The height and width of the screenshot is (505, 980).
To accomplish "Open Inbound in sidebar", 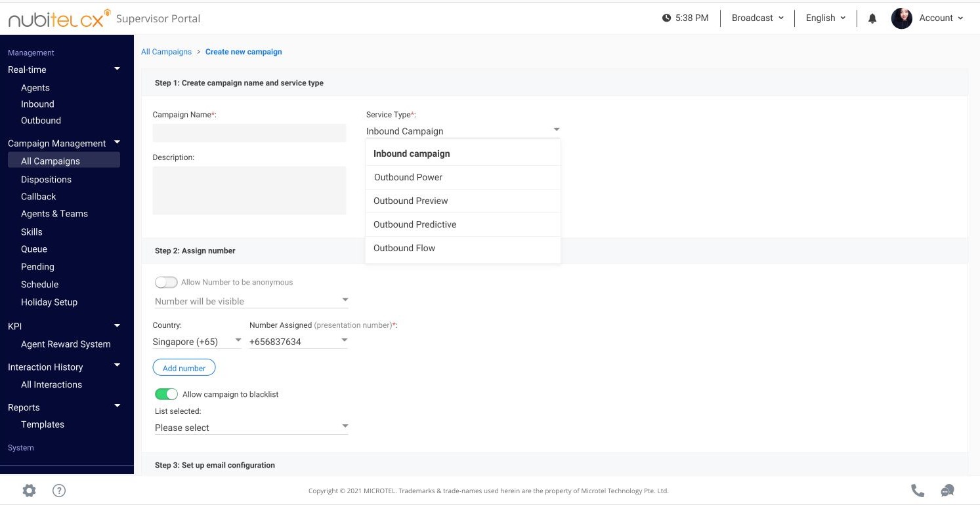I will click(37, 104).
